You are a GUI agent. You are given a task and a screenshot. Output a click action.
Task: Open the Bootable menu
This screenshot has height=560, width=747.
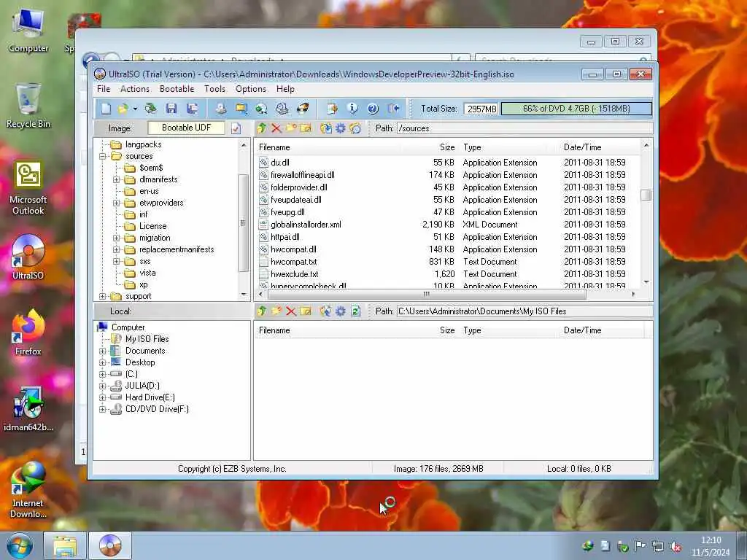(x=177, y=89)
